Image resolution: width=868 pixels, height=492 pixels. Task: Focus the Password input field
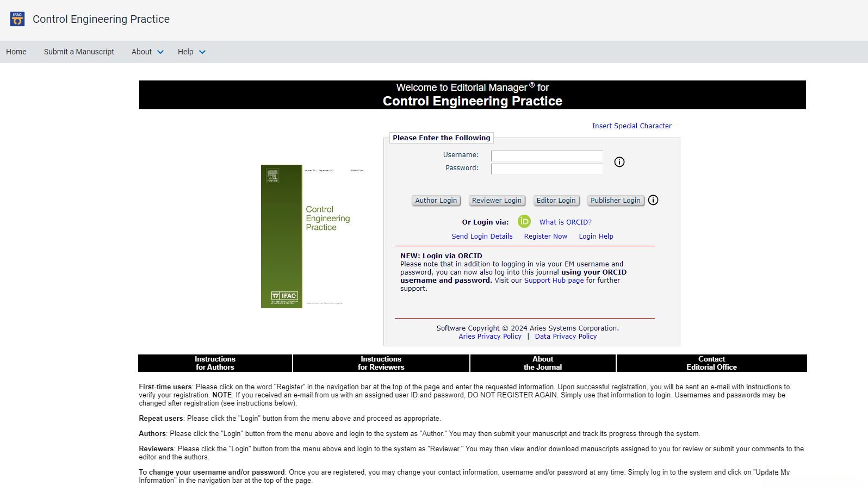[x=547, y=169]
